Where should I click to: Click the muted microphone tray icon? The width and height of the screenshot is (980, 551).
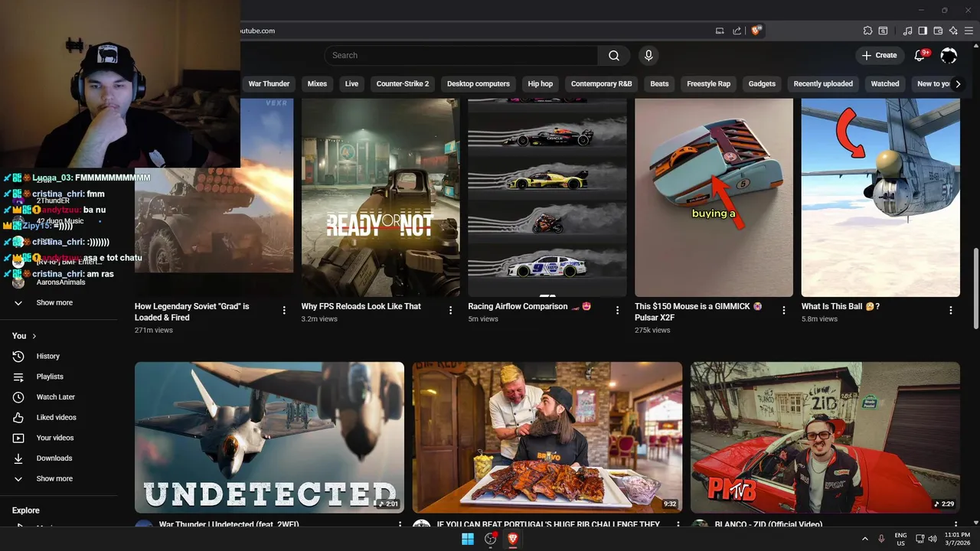pos(881,539)
